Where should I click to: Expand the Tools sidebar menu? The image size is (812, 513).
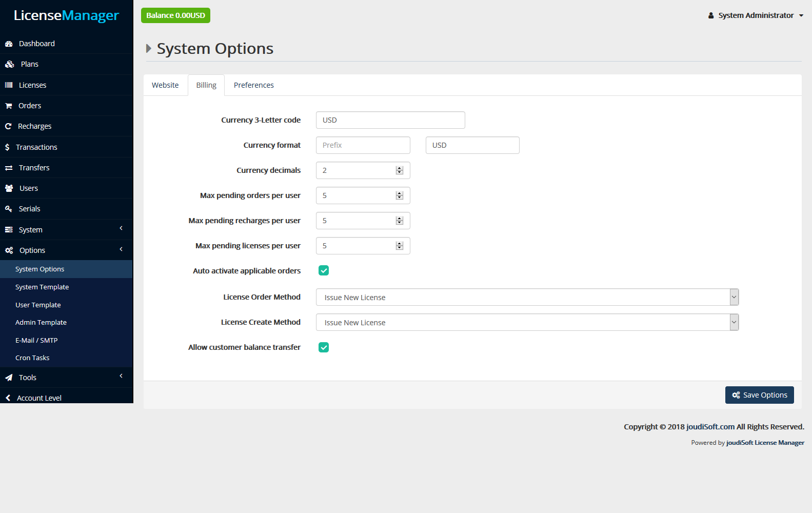coord(66,378)
